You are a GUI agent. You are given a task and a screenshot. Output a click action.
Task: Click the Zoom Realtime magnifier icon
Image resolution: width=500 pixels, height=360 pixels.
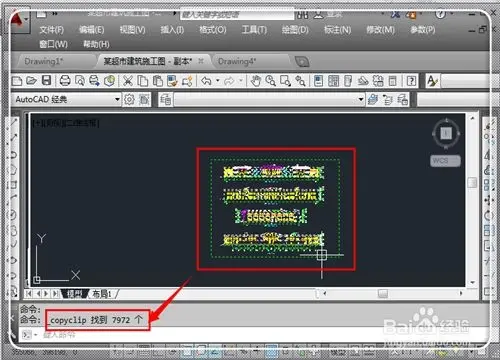(x=271, y=81)
